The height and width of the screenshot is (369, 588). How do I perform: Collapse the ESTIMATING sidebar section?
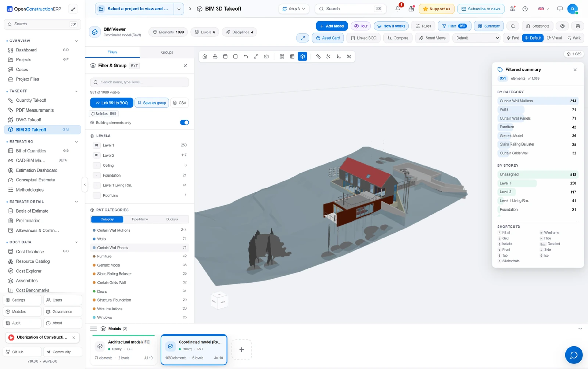point(76,142)
